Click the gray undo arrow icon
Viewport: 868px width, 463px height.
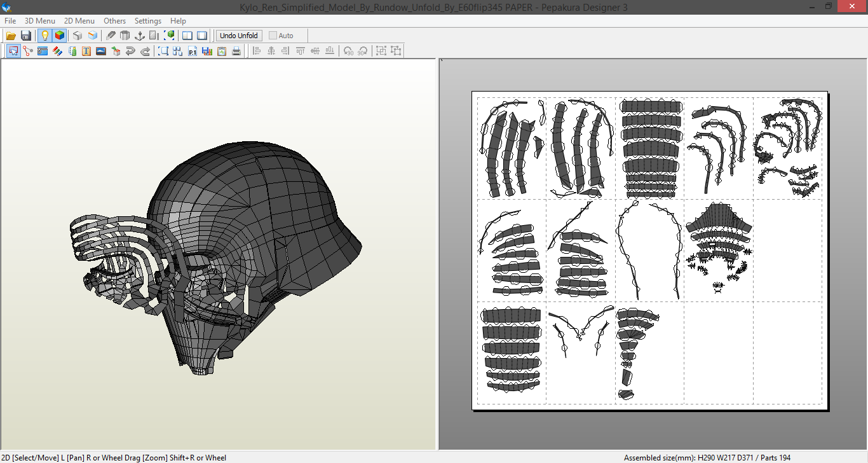(x=130, y=51)
